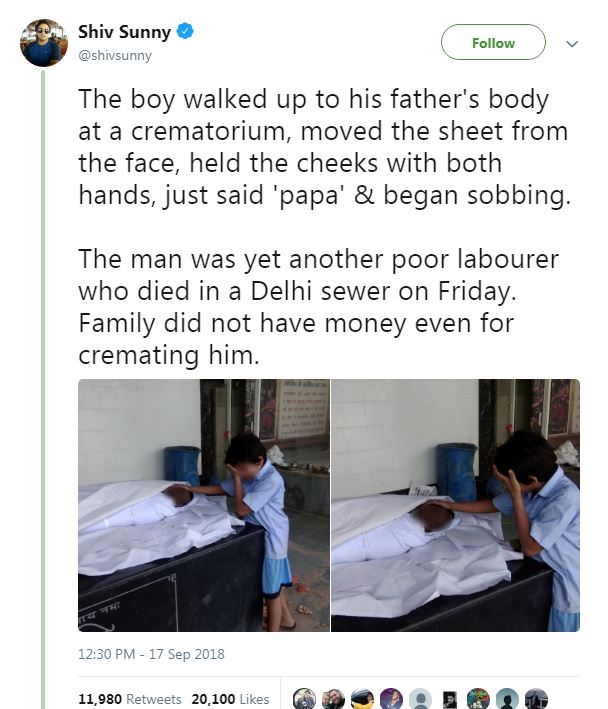The height and width of the screenshot is (709, 608).
Task: Open the left tweet photo
Action: pyautogui.click(x=203, y=505)
